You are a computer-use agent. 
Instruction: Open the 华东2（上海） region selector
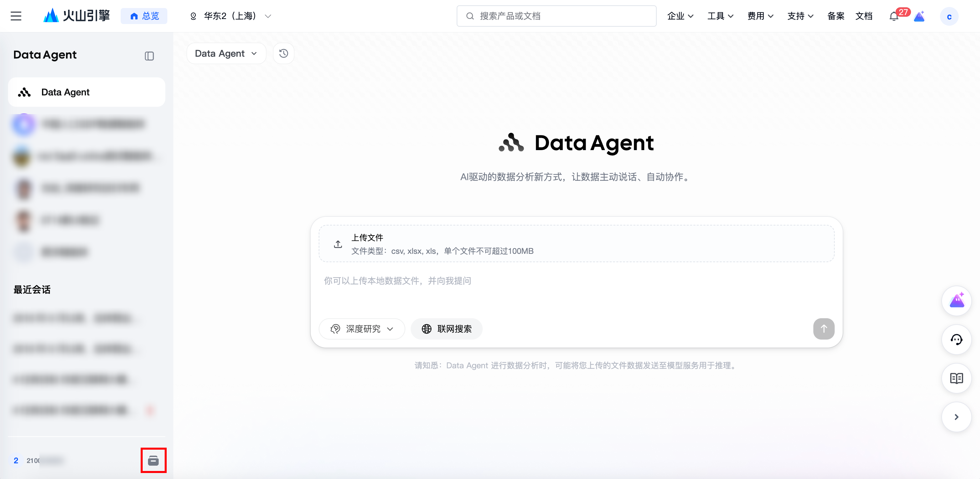click(231, 16)
